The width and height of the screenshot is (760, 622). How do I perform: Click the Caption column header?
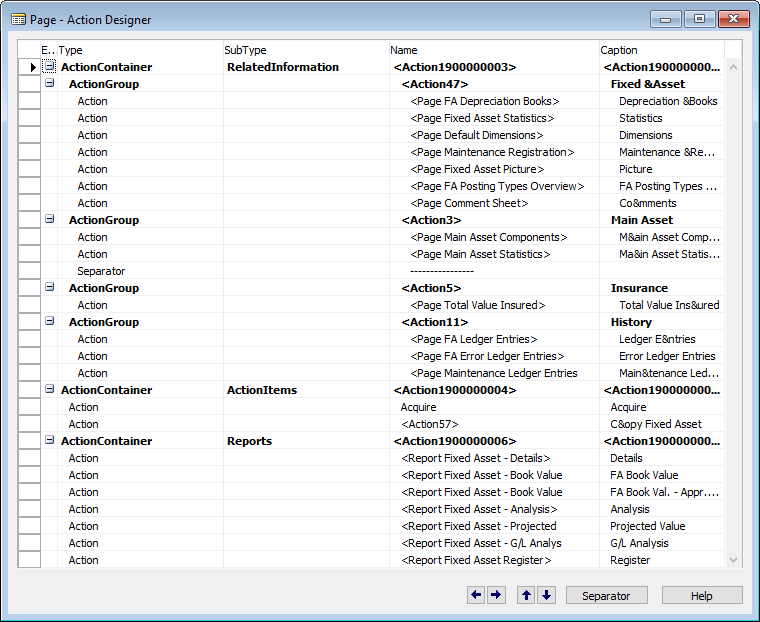tap(662, 50)
